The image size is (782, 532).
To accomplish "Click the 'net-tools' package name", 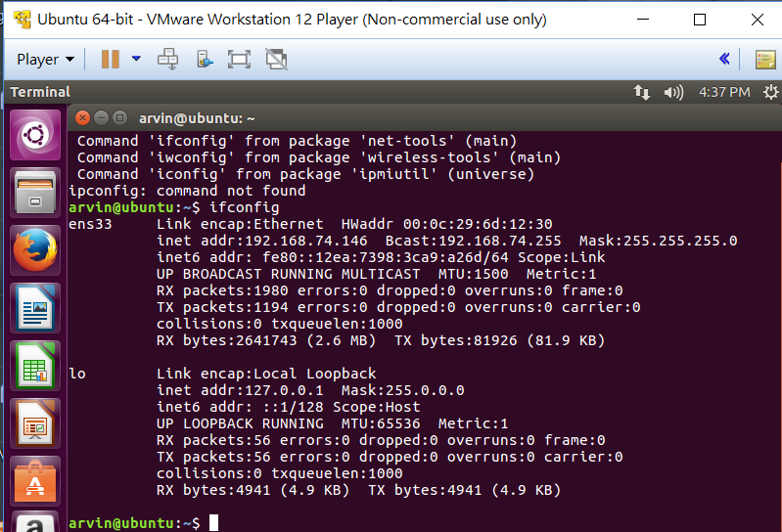I will point(407,141).
